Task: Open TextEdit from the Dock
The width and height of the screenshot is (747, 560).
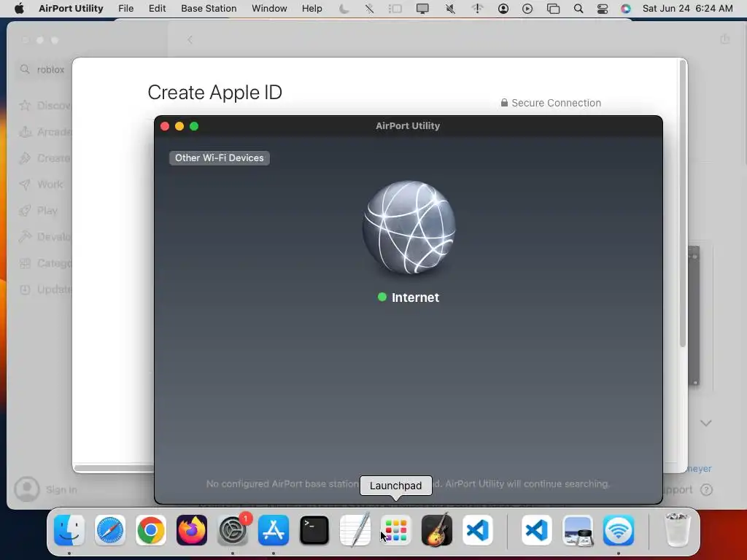Action: 355,530
